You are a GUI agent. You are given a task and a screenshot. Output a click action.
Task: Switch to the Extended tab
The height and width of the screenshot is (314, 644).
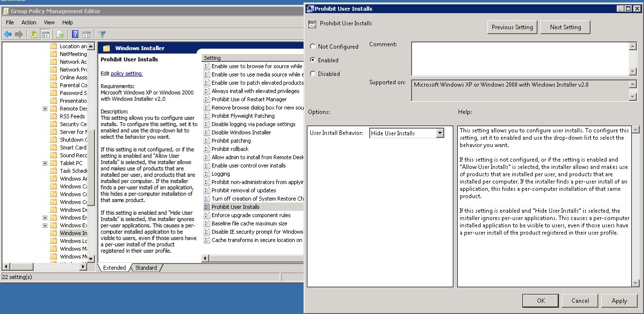pyautogui.click(x=114, y=268)
